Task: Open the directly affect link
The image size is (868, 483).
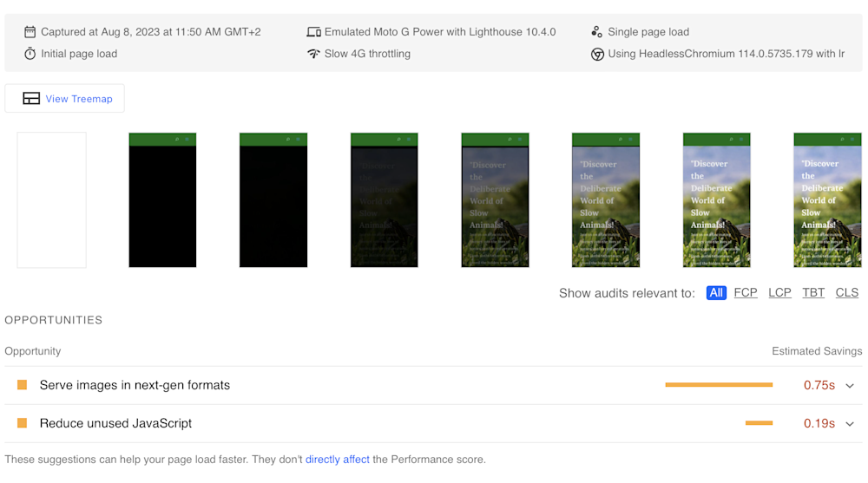Action: pos(337,460)
